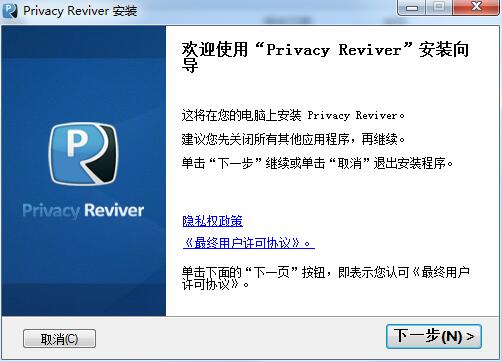
Task: Click the paragraph beginning 单击下面的“下一页”按钮
Action: 326,278
